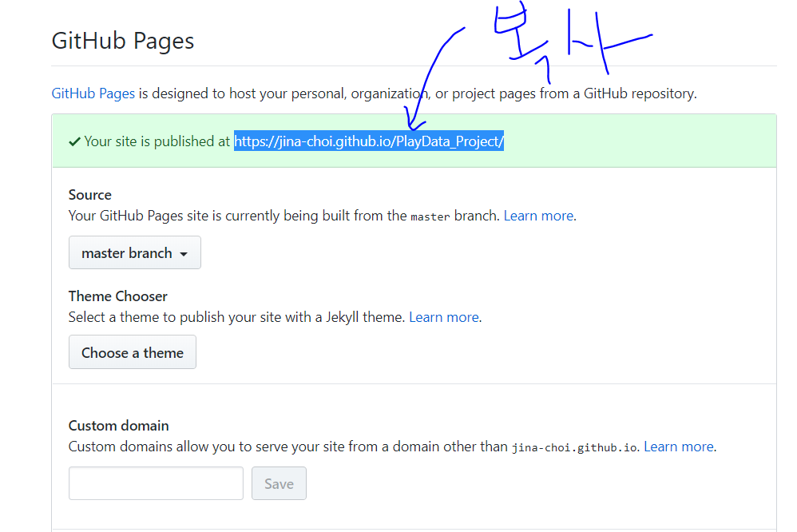Open the GitHub Pages documentation link
This screenshot has width=797, height=532.
(x=93, y=93)
